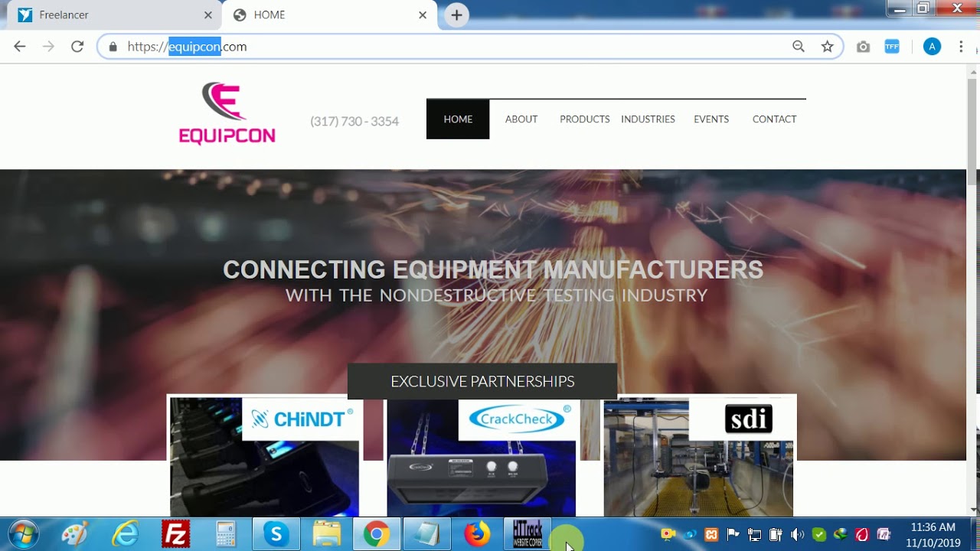Select the HOME browser tab
The height and width of the screenshot is (551, 980).
(x=329, y=15)
